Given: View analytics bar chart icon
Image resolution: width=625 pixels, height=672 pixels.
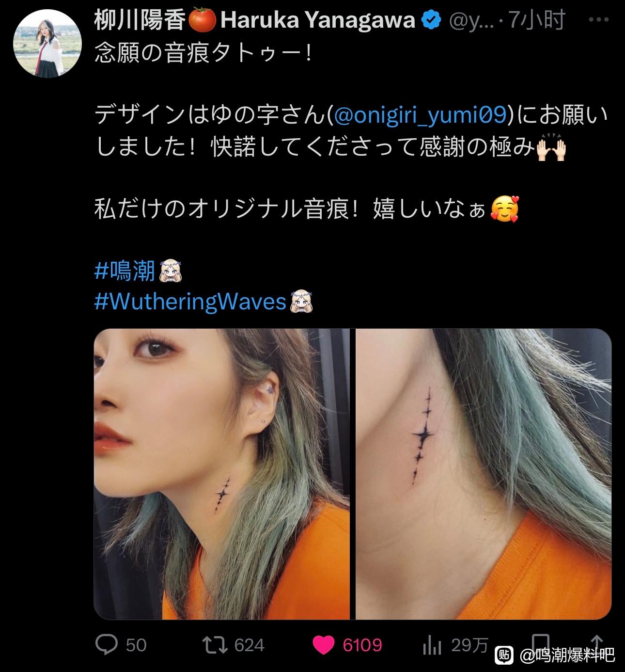Looking at the screenshot, I should (x=432, y=645).
